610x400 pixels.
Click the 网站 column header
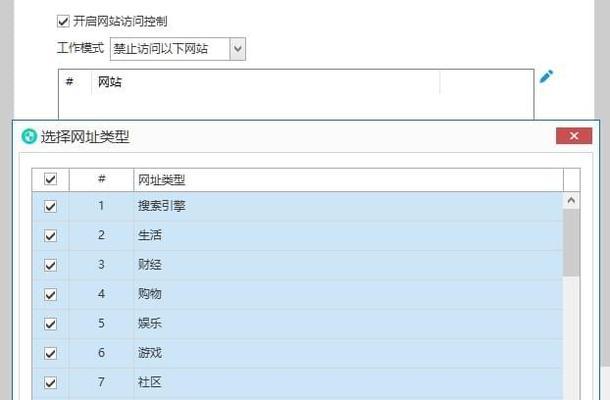[x=265, y=82]
